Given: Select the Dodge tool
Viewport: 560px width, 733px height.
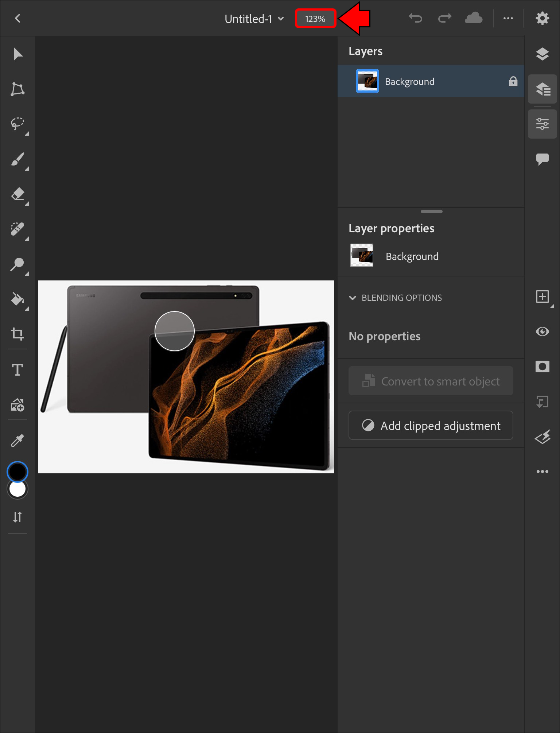Looking at the screenshot, I should point(17,264).
